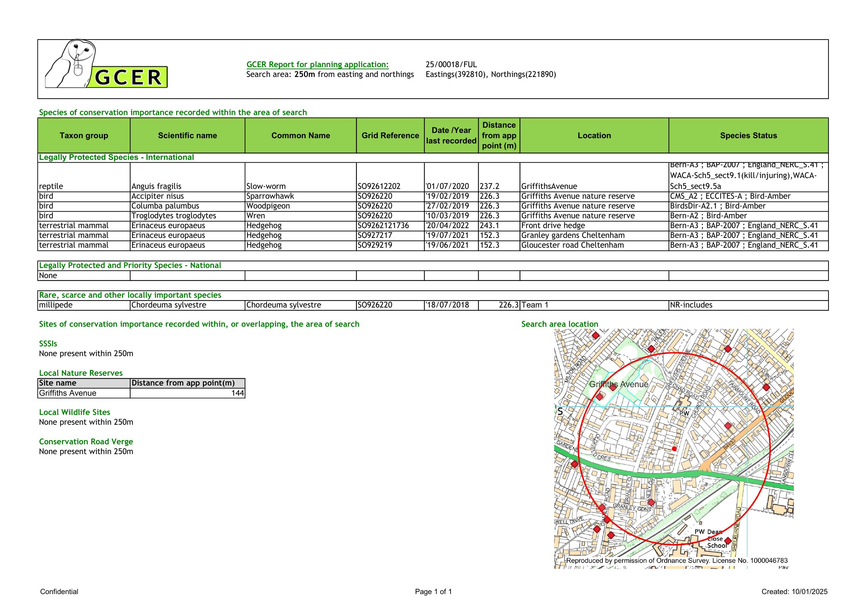Click Griffiths Avenue site name in reserves table

click(x=68, y=393)
